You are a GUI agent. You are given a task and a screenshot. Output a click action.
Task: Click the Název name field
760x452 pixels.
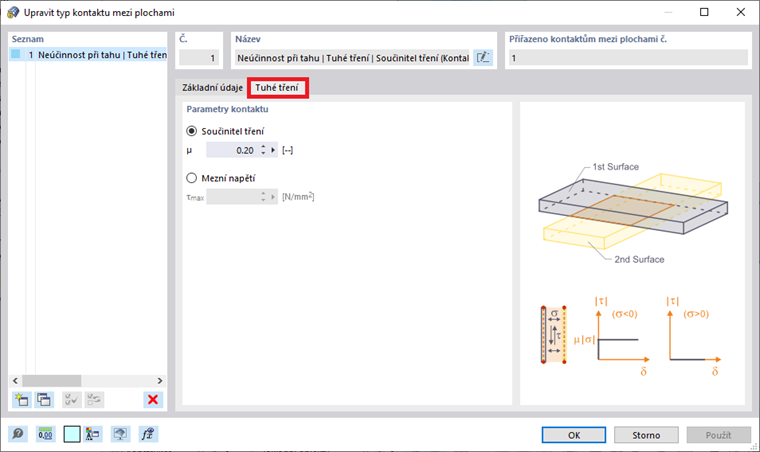(353, 58)
